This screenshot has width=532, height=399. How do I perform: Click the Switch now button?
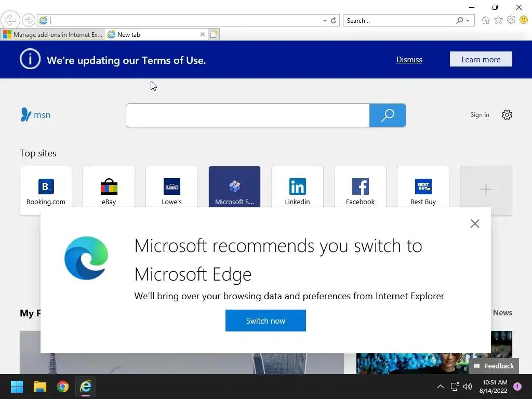(x=265, y=321)
